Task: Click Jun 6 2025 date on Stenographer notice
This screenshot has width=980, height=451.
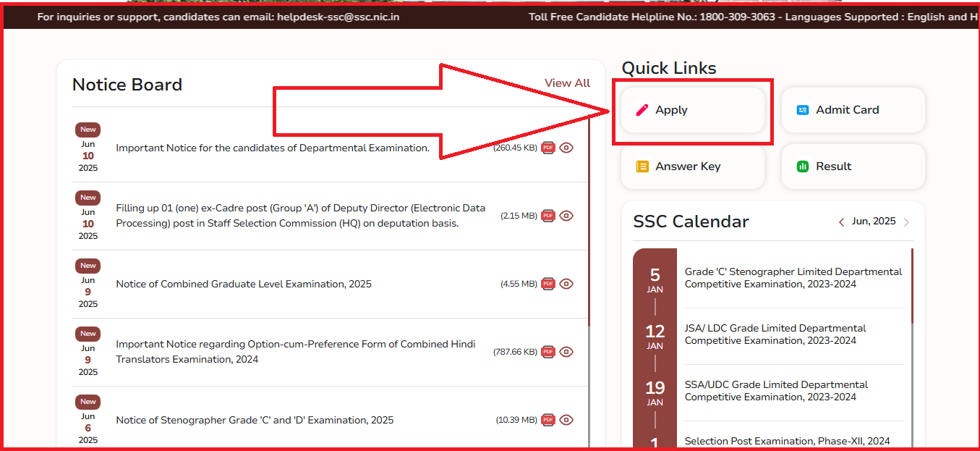Action: point(88,428)
